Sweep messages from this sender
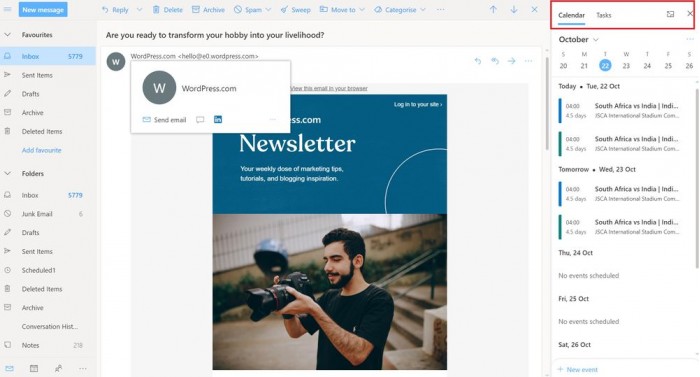This screenshot has width=700, height=377. click(296, 9)
